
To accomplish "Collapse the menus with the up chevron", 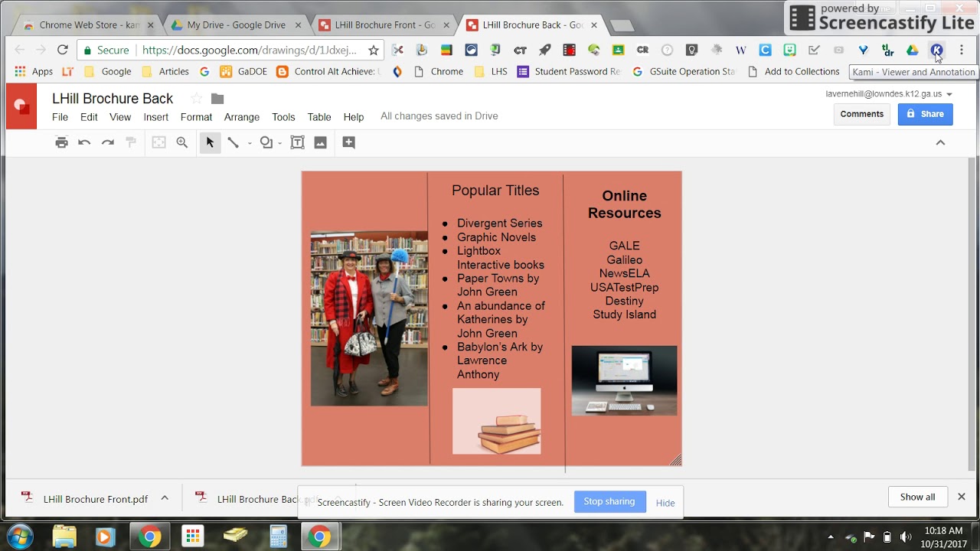I will pyautogui.click(x=941, y=142).
